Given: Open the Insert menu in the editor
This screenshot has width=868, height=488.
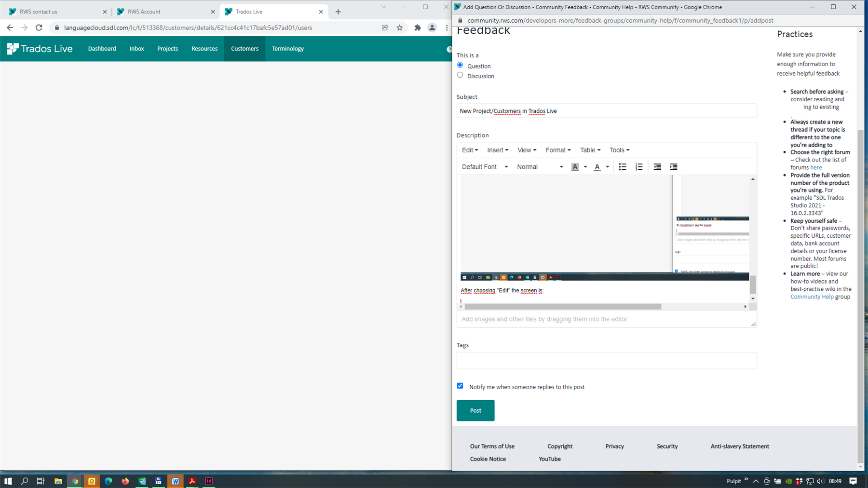Looking at the screenshot, I should pos(497,150).
